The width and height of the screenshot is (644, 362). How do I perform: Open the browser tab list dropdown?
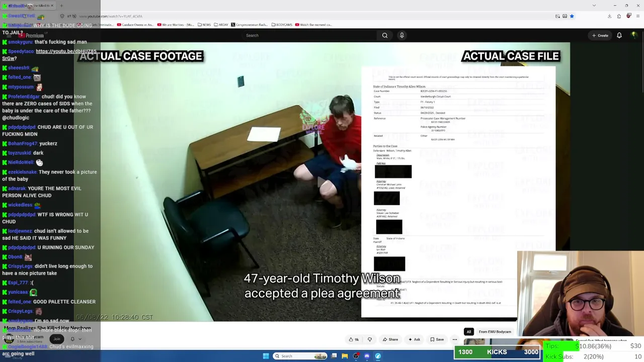point(594,6)
